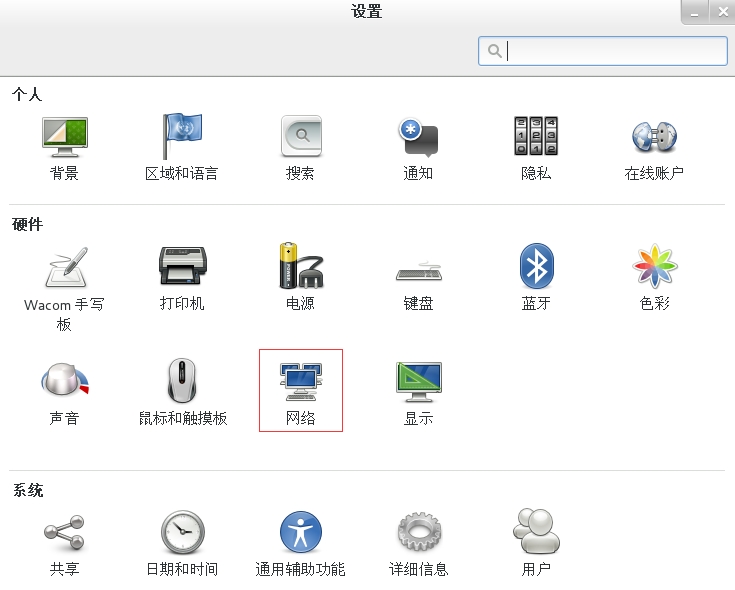Open 声音 sound settings

click(65, 394)
